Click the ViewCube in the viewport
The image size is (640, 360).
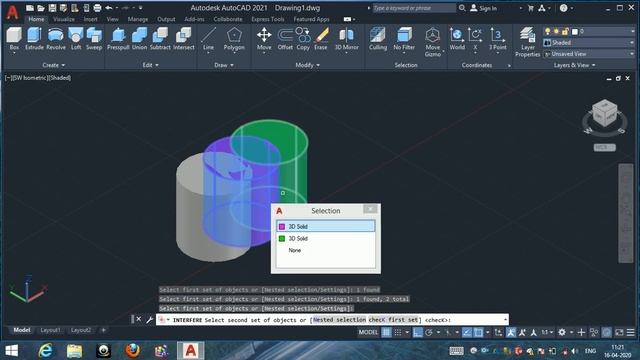click(604, 114)
